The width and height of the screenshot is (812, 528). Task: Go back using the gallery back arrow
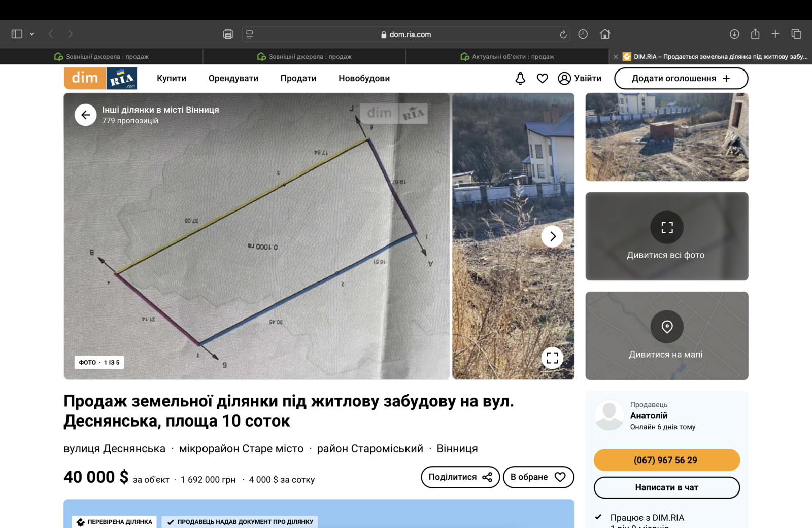pos(86,115)
